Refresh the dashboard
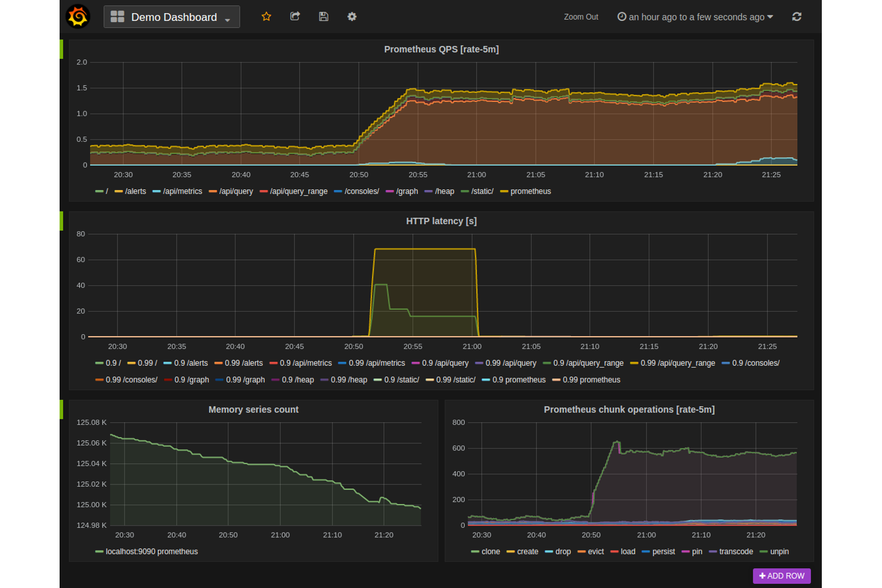Screen dimensions: 882x588 pyautogui.click(x=797, y=17)
